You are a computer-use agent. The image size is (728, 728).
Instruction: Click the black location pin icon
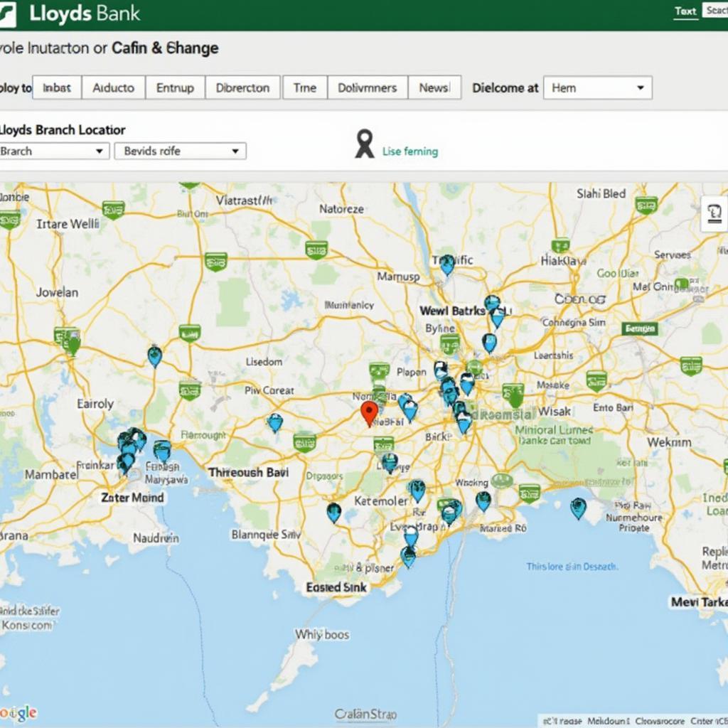[365, 144]
